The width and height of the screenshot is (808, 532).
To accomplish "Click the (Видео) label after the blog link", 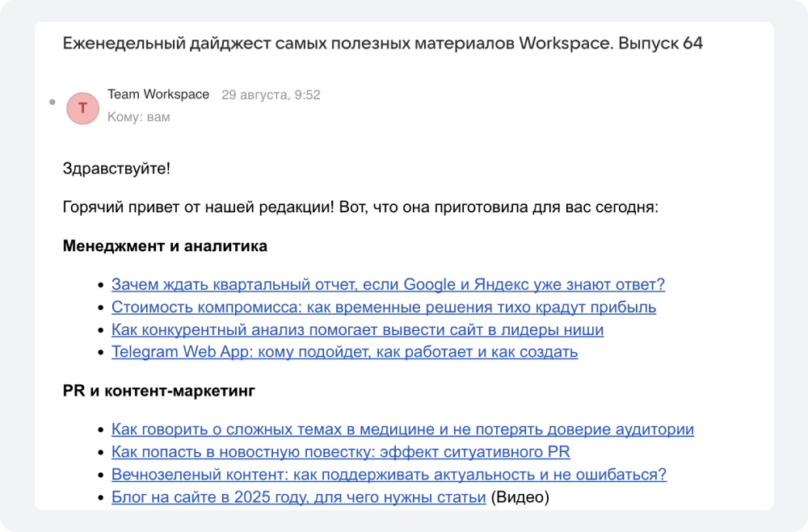I will click(520, 497).
